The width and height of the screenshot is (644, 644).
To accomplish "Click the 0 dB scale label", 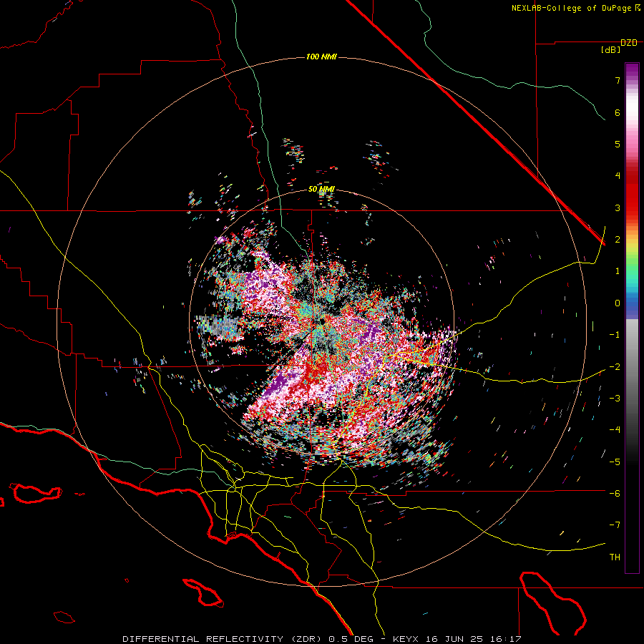I will tap(618, 303).
